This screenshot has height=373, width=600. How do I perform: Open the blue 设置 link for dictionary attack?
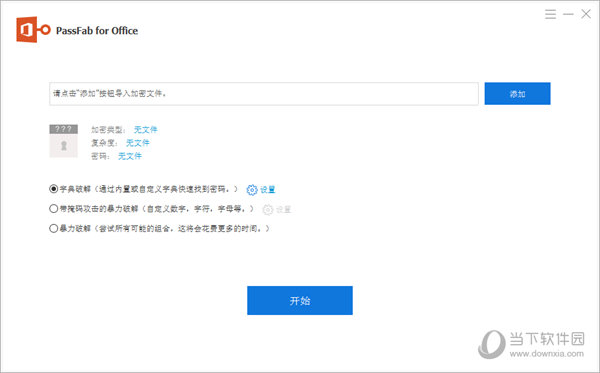tap(267, 190)
